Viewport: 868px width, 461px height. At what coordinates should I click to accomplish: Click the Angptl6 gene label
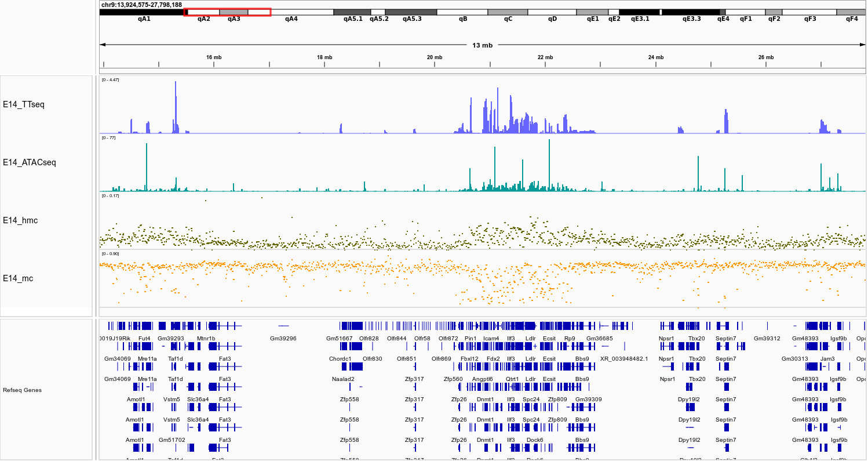click(x=483, y=379)
